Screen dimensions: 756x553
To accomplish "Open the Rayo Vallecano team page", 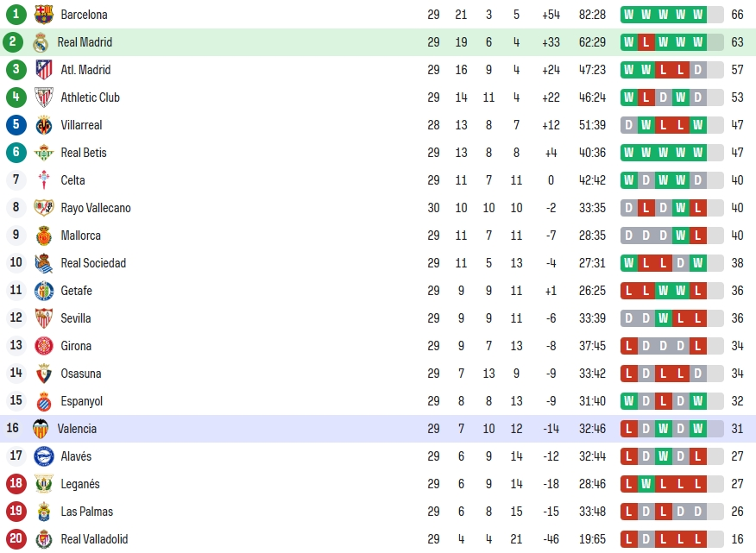I will click(96, 208).
